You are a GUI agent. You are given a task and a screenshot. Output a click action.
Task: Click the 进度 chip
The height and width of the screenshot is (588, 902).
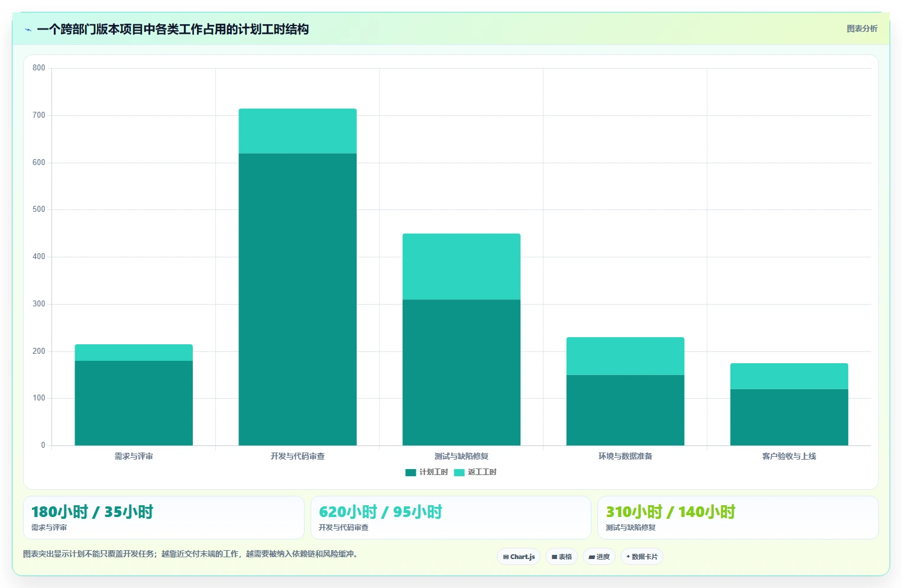click(599, 557)
